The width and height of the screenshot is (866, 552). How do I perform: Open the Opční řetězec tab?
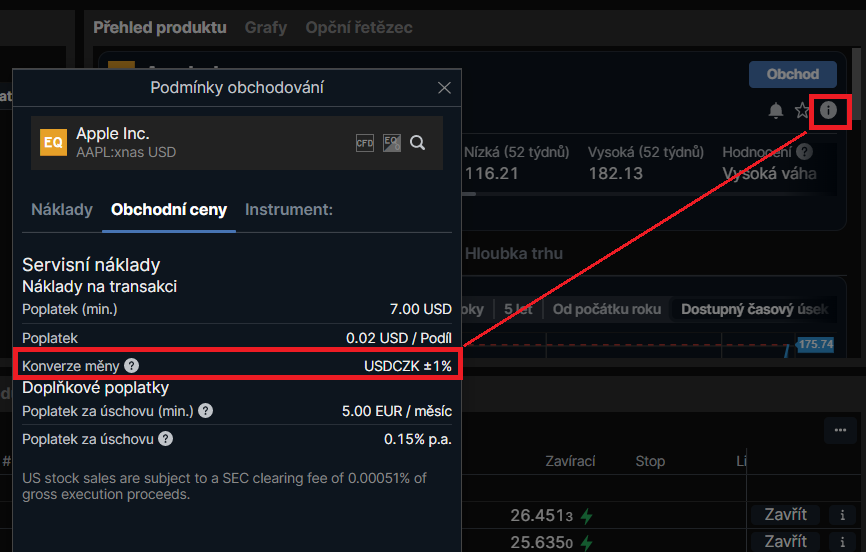[x=359, y=28]
